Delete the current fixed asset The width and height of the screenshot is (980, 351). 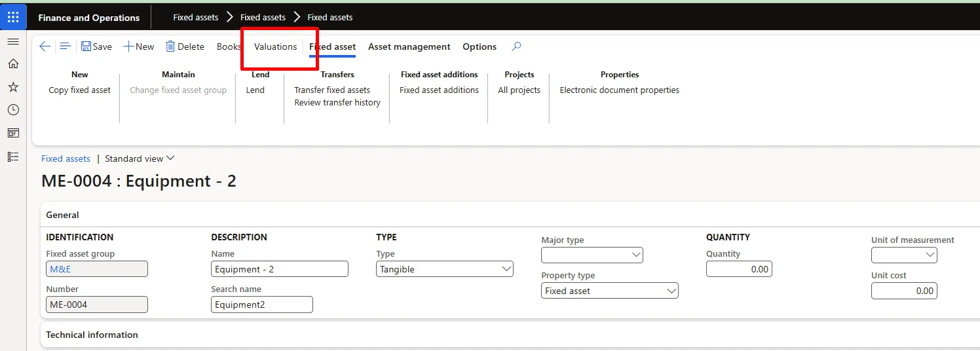tap(185, 46)
